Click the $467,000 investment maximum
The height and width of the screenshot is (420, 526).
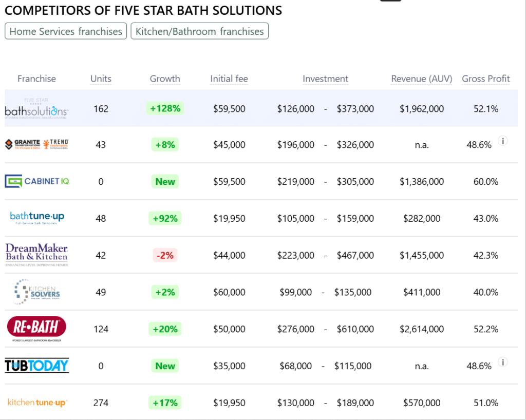pyautogui.click(x=355, y=255)
